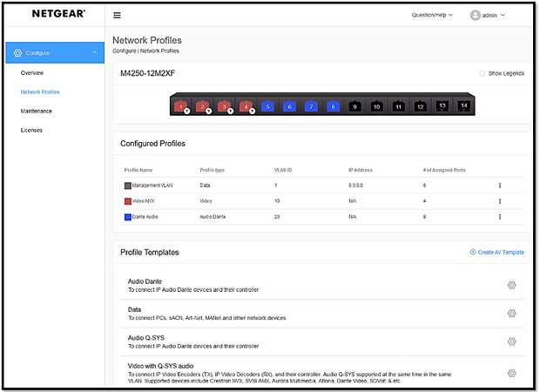This screenshot has width=540, height=392.
Task: Click the M4250-12M2XF model name
Action: tap(147, 73)
